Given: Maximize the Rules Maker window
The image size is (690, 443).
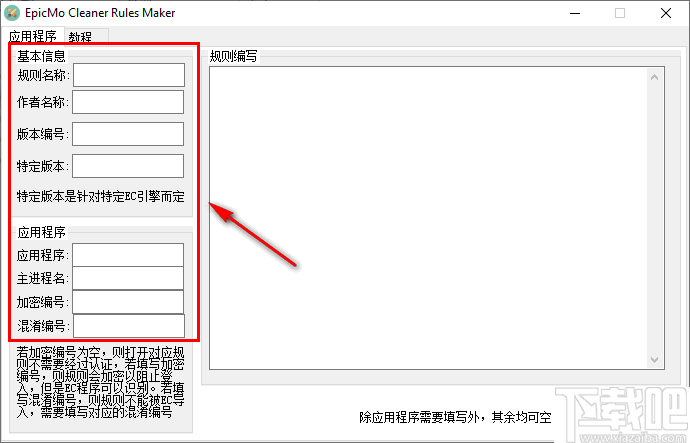Looking at the screenshot, I should point(620,13).
